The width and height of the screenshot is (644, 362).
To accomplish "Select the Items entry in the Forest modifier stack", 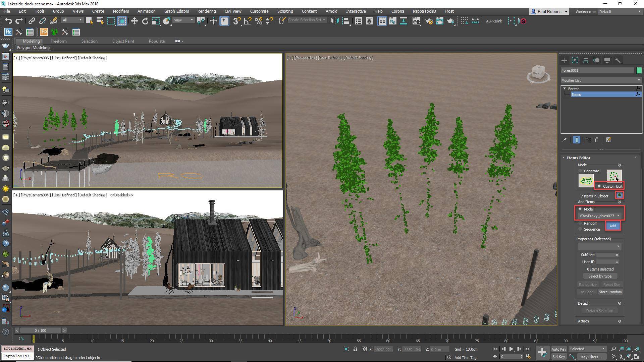I will pos(576,95).
